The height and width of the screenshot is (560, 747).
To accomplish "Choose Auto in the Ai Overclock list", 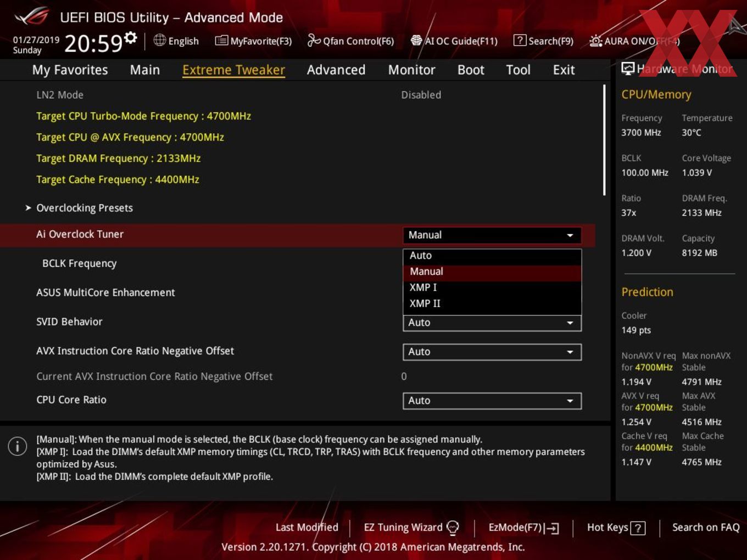I will pos(492,255).
